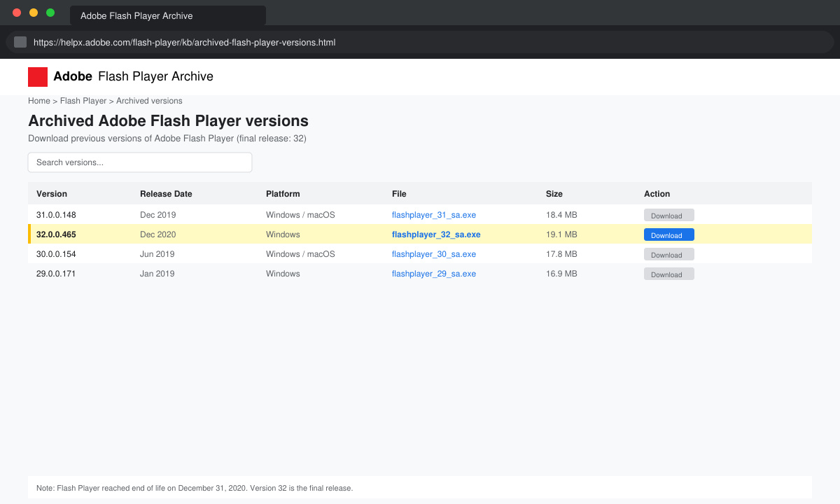Click the File column header
The image size is (840, 504).
pos(399,194)
